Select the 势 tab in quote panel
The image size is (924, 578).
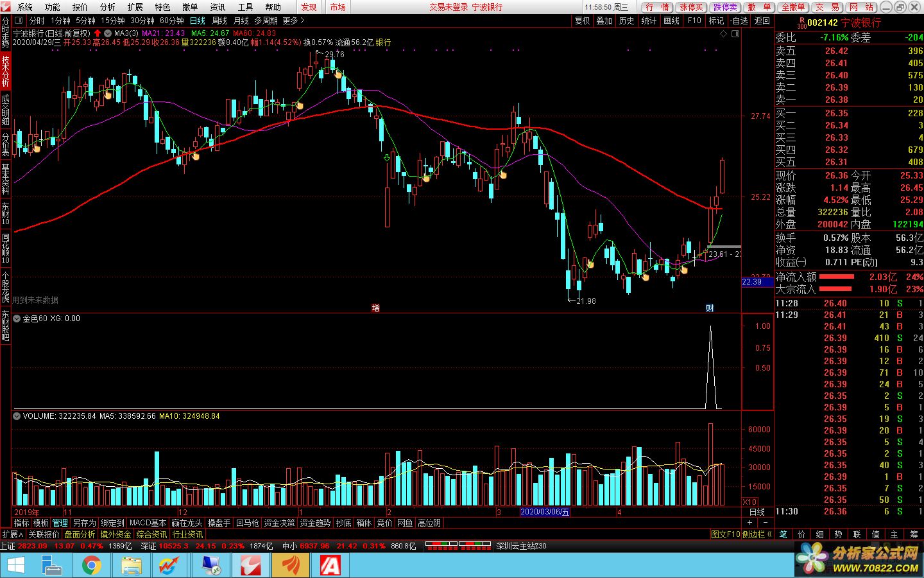[x=839, y=534]
